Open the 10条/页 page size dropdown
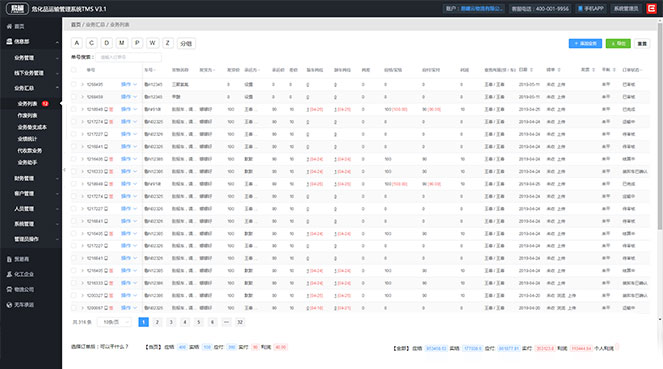 click(x=115, y=322)
